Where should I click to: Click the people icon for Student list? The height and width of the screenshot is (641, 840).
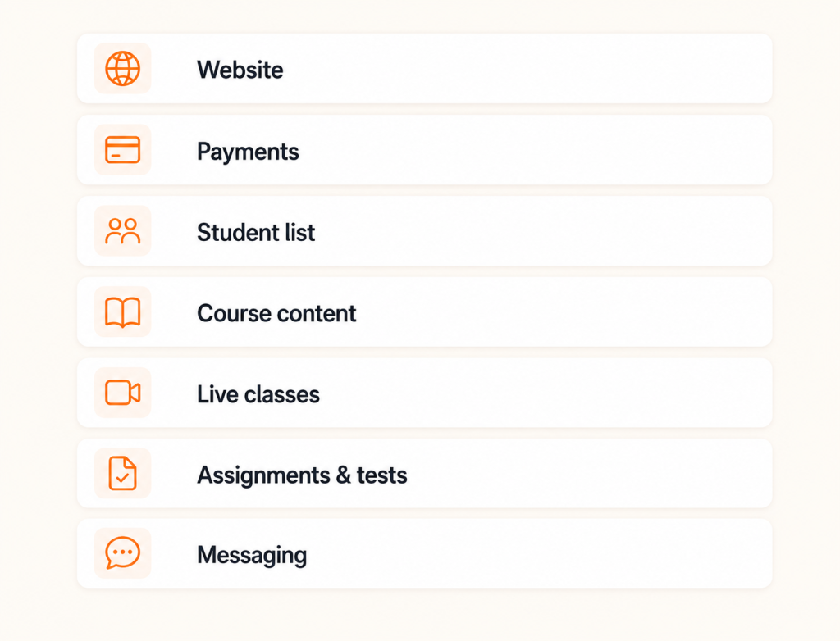pyautogui.click(x=123, y=231)
